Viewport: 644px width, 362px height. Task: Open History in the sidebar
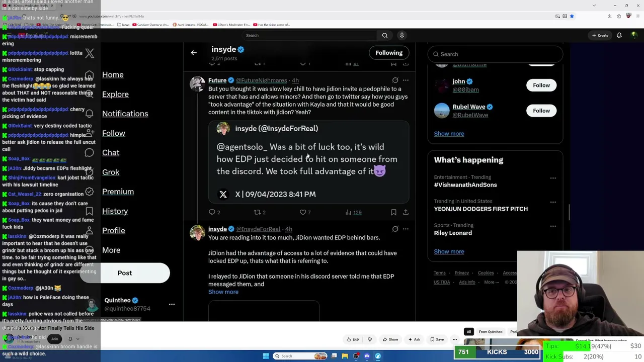tap(115, 211)
